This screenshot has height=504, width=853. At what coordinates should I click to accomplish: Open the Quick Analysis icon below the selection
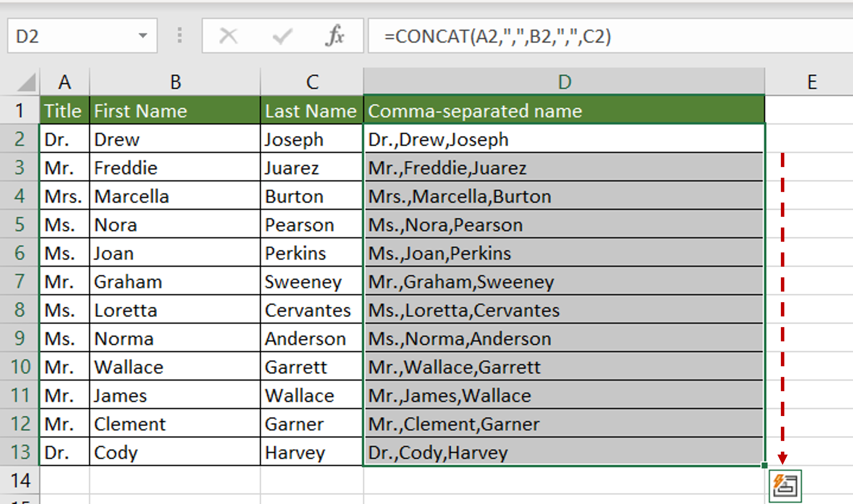click(x=785, y=486)
